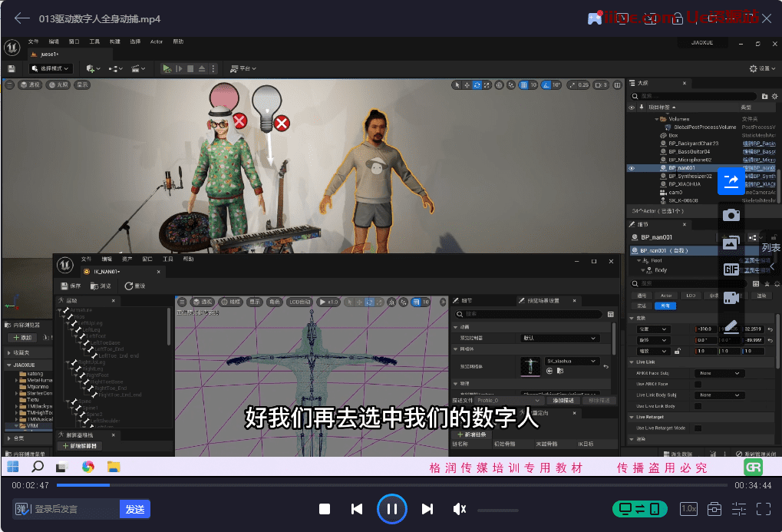Viewport: 782px width, 532px height.
Task: Click the stop playback square icon
Action: click(x=325, y=509)
